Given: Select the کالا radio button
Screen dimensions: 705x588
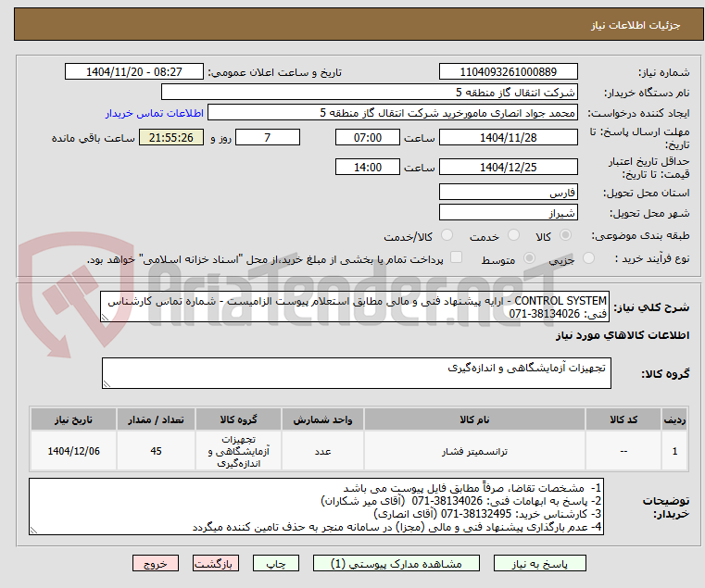Looking at the screenshot, I should pos(566,235).
